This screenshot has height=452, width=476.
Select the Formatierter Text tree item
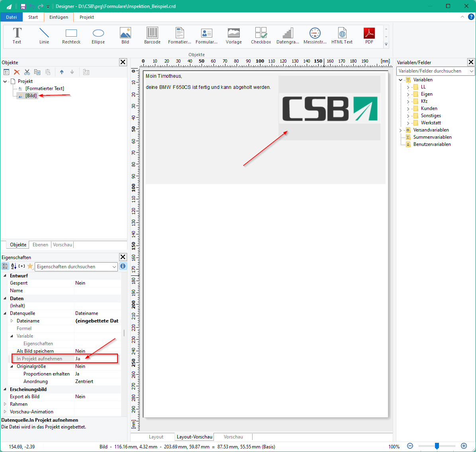coord(45,88)
